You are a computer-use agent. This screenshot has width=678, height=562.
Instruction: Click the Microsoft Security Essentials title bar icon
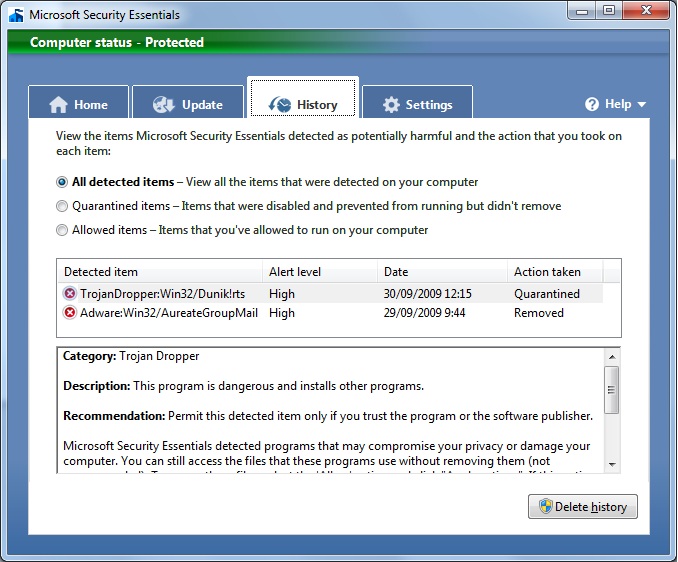coord(16,15)
